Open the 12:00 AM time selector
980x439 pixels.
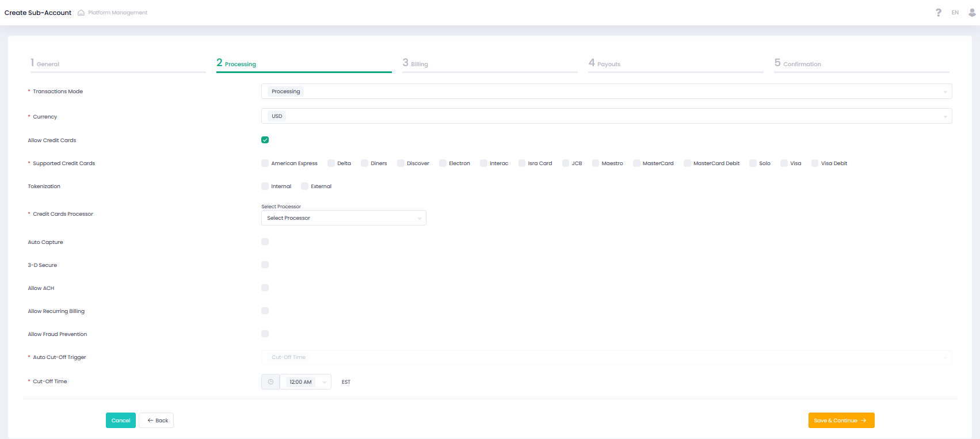[305, 382]
